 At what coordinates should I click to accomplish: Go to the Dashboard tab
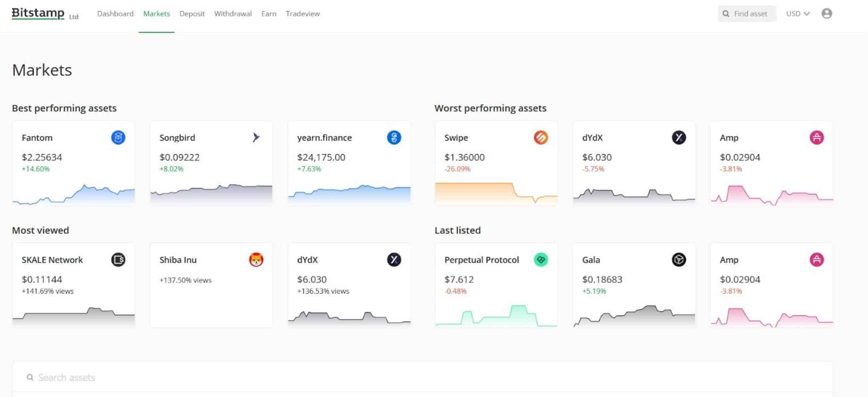[115, 14]
